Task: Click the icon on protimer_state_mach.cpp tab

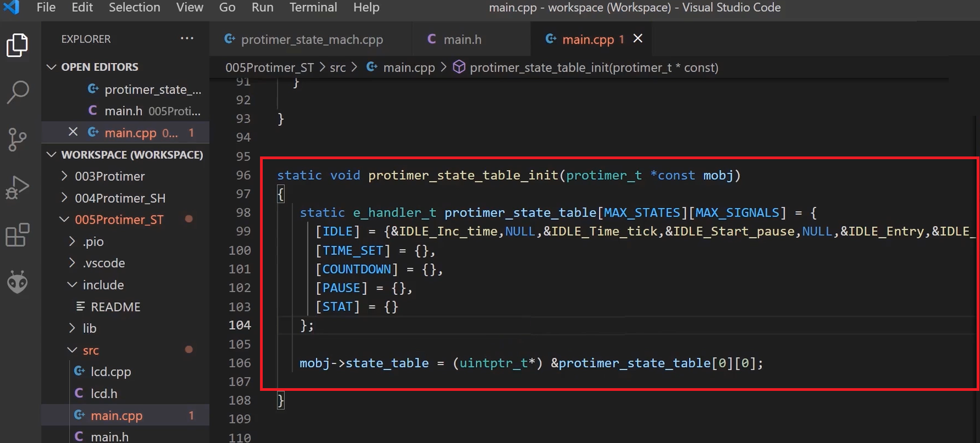Action: pos(230,39)
